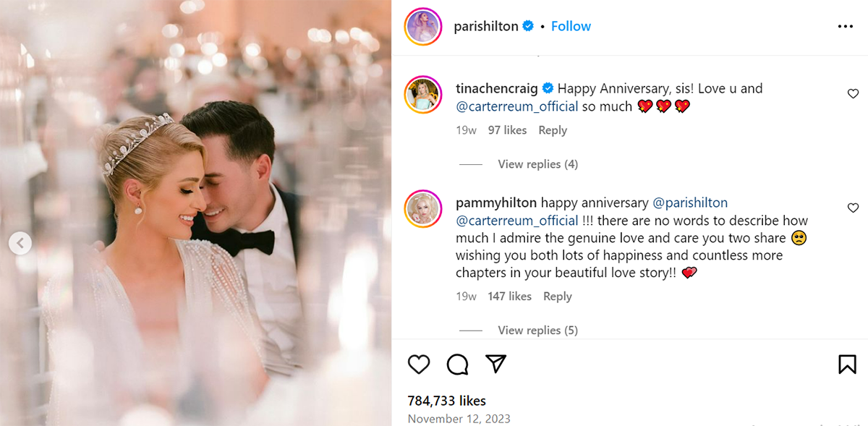Share the post via paper plane icon
Viewport: 868px width, 426px height.
tap(495, 364)
